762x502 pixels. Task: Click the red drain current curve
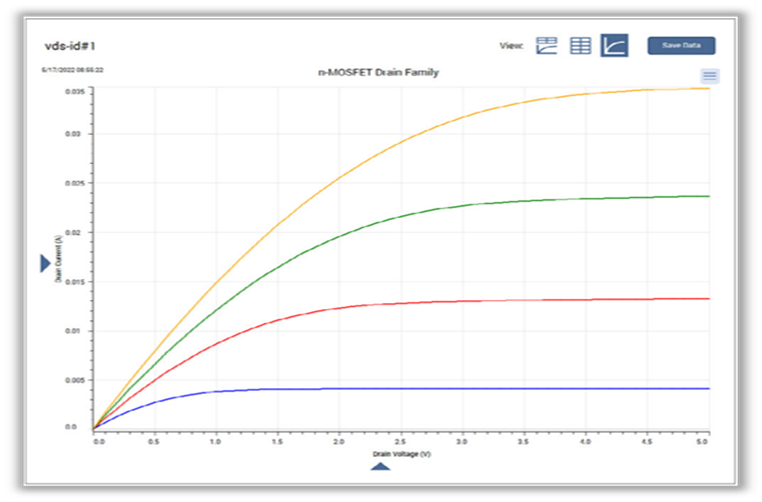coord(340,308)
